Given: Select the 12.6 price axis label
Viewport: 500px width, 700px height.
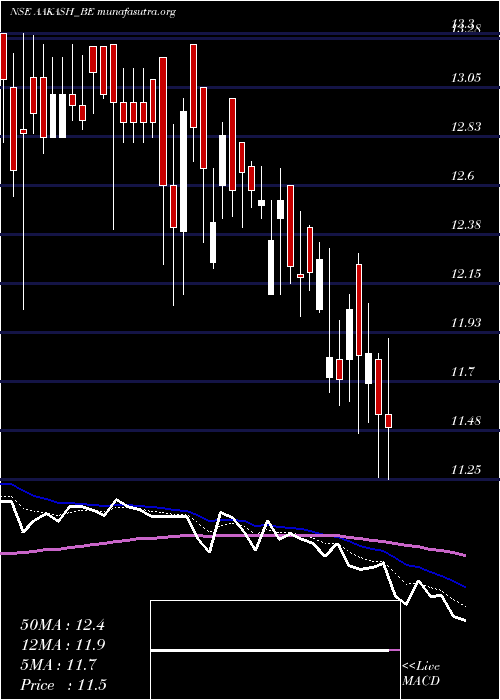Looking at the screenshot, I should (x=462, y=177).
